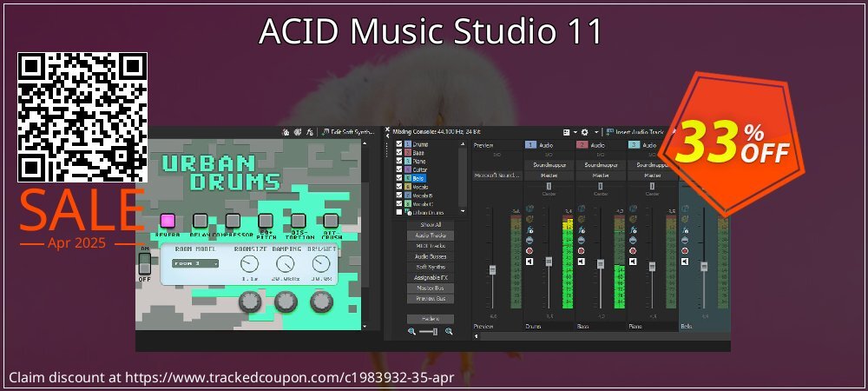
Task: Click the Damping knob
Action: click(x=285, y=264)
